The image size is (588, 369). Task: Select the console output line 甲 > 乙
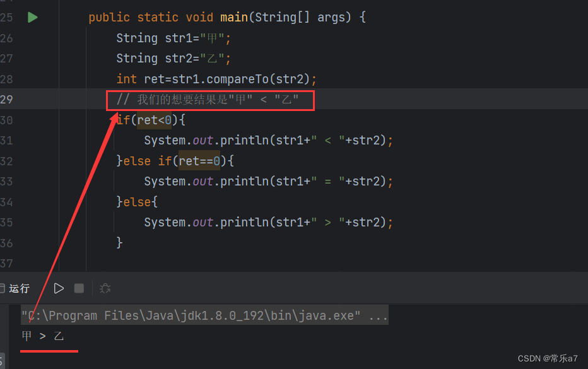pos(43,336)
